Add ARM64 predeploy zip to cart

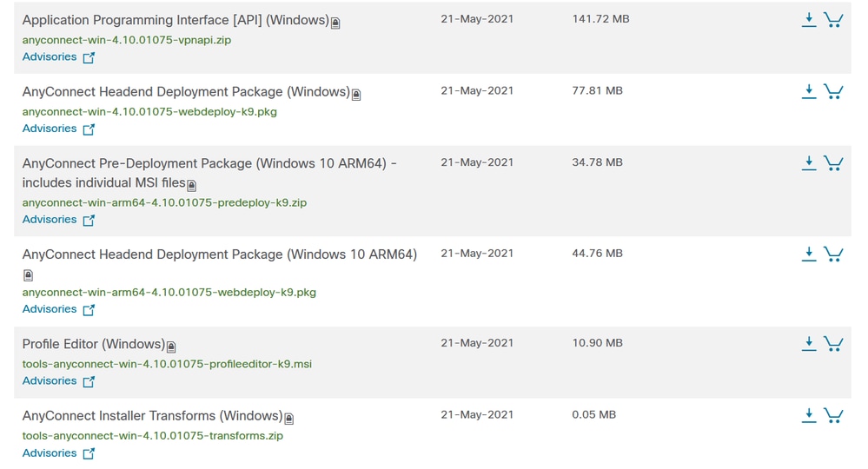click(833, 162)
